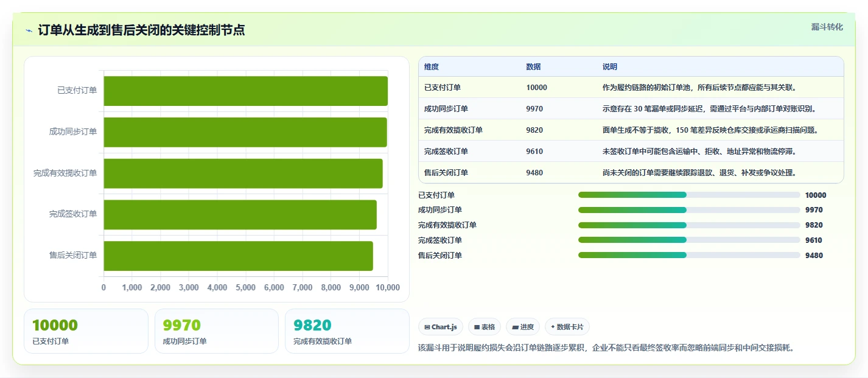Viewport: 868px width, 378px height.
Task: Click the 9970 value in the table
Action: [x=535, y=109]
